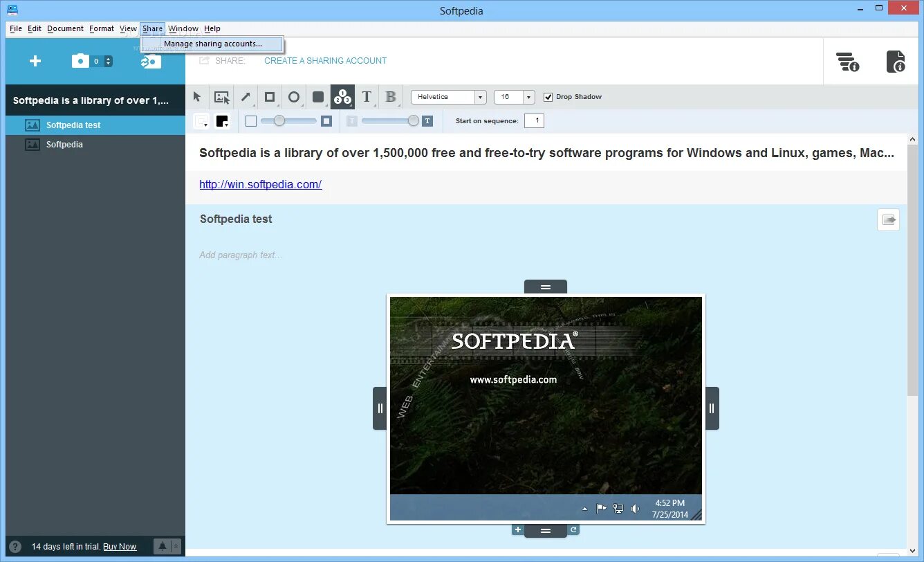Screen dimensions: 924x562
Task: Click the SOFTPEDIA screenshot image
Action: pos(546,408)
